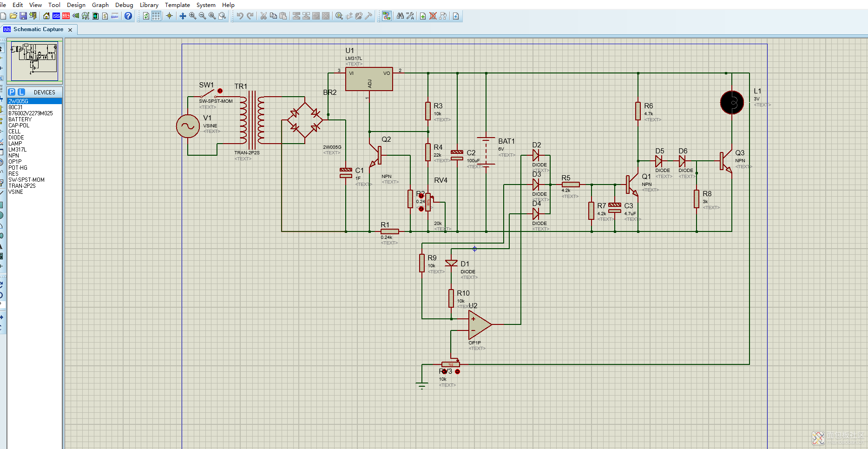Select TRAN-2P2S in the devices list
868x449 pixels.
tap(34, 186)
